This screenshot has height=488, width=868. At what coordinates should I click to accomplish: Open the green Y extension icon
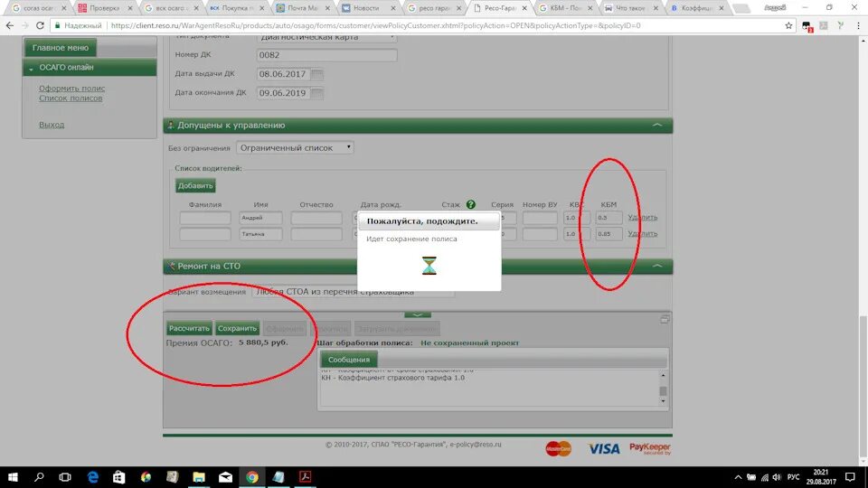pyautogui.click(x=841, y=25)
